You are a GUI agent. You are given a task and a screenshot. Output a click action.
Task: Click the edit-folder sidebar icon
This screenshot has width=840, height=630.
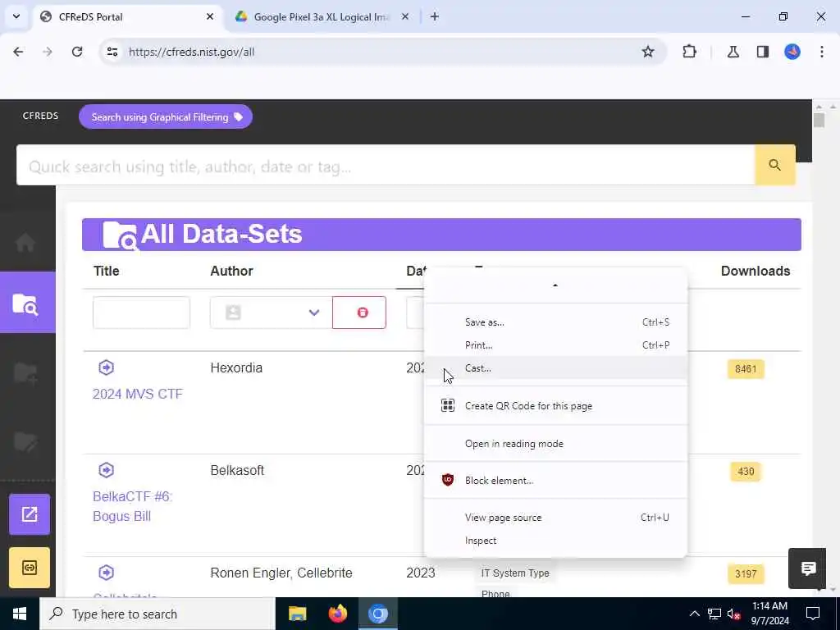pos(25,441)
